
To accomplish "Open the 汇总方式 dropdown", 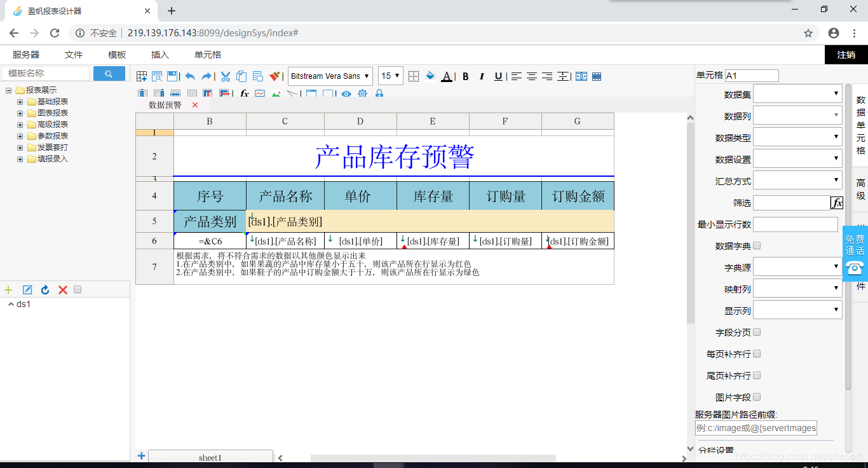I will pos(797,181).
